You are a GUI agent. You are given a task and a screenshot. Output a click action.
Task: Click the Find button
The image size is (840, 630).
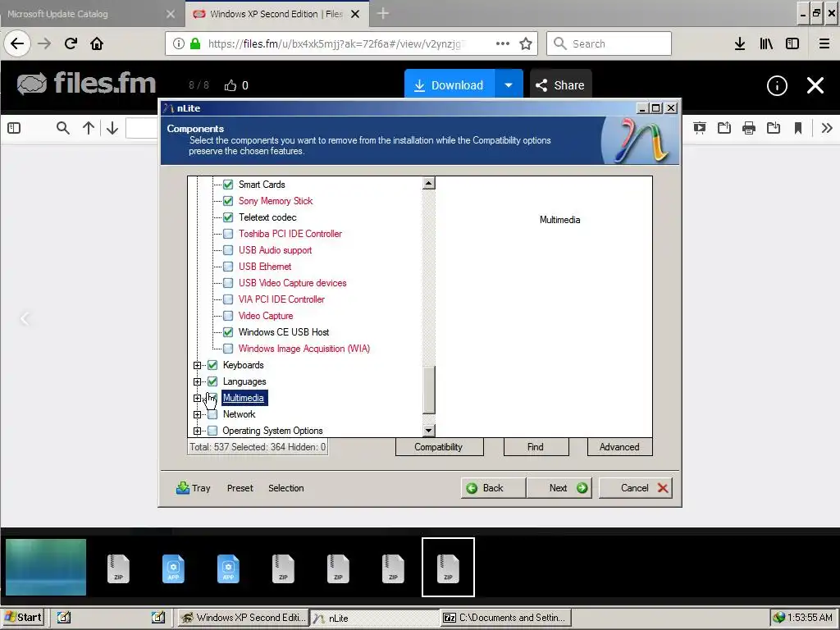(536, 447)
